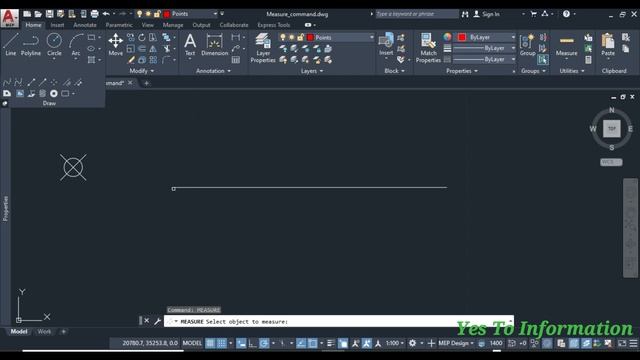The image size is (640, 360).
Task: Click the Open file icon in quick access toolbar
Action: point(38,14)
